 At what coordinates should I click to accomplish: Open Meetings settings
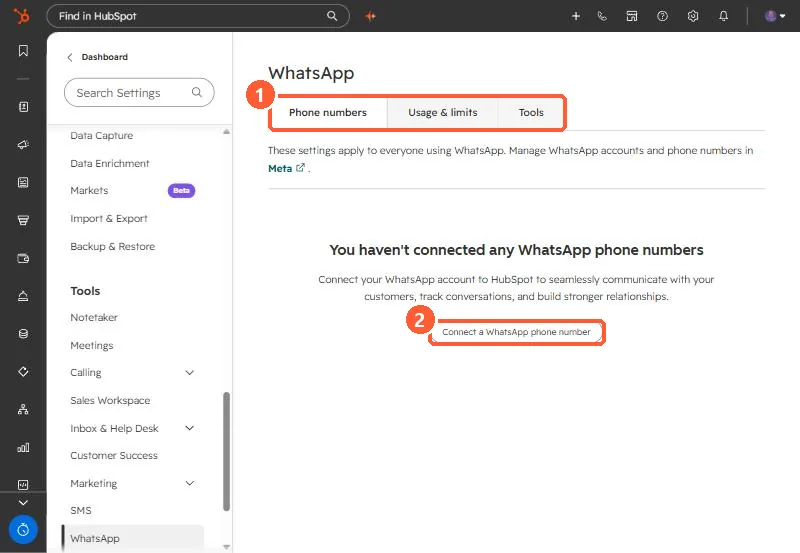(x=92, y=345)
